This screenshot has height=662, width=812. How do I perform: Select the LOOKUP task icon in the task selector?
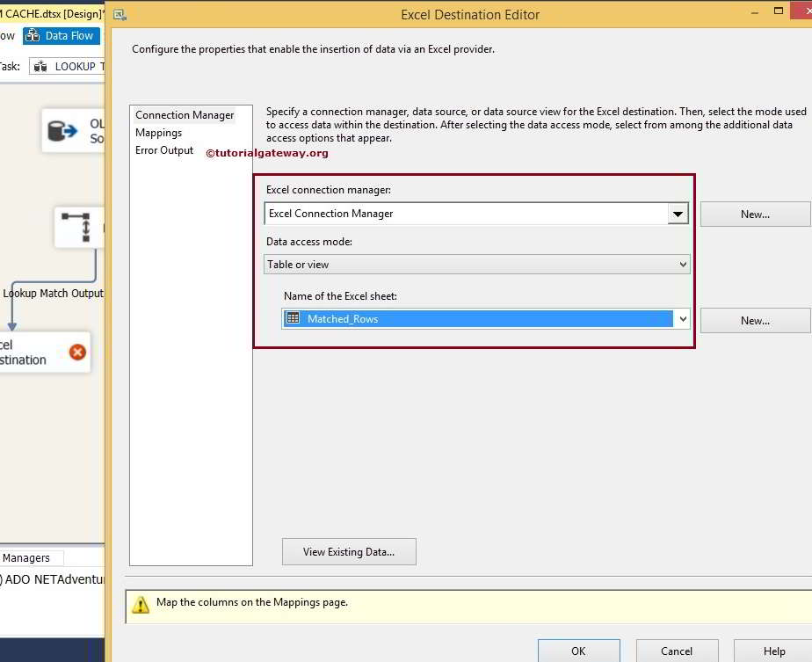40,66
